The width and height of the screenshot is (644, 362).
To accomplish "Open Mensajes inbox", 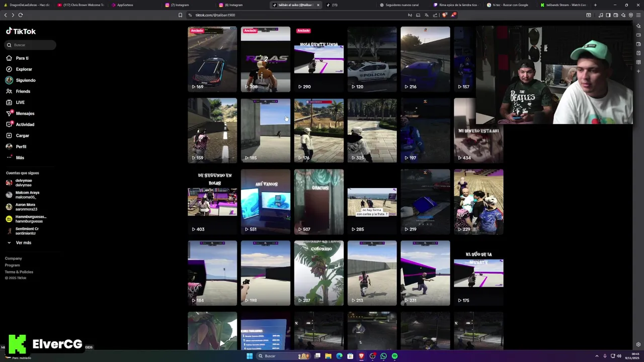I will [x=20, y=114].
